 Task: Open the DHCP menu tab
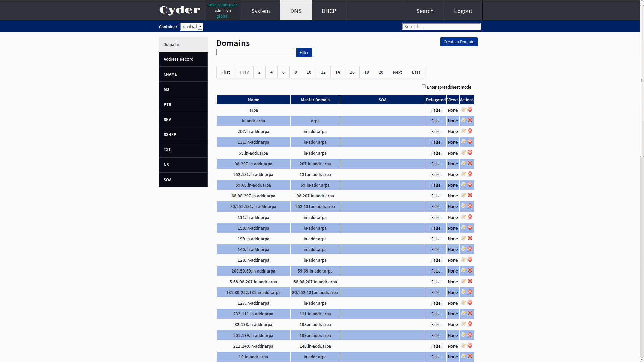pos(329,11)
